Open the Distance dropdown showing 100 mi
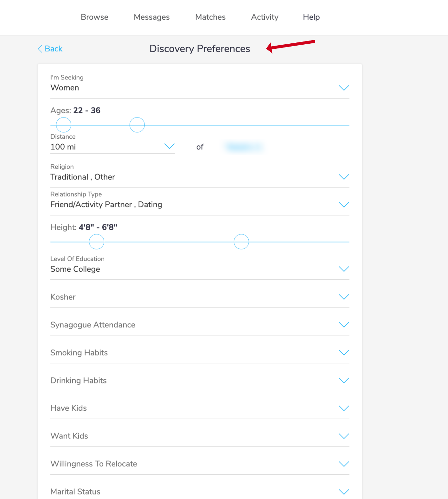448x499 pixels. pyautogui.click(x=170, y=146)
